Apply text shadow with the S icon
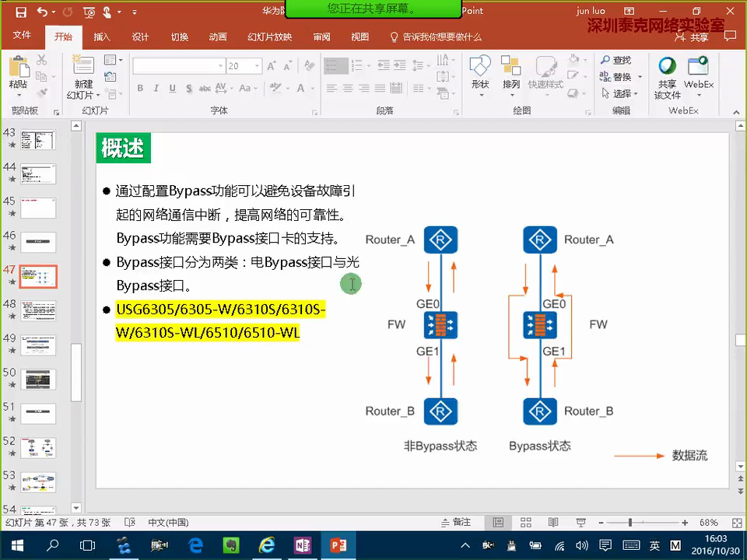 (x=188, y=86)
